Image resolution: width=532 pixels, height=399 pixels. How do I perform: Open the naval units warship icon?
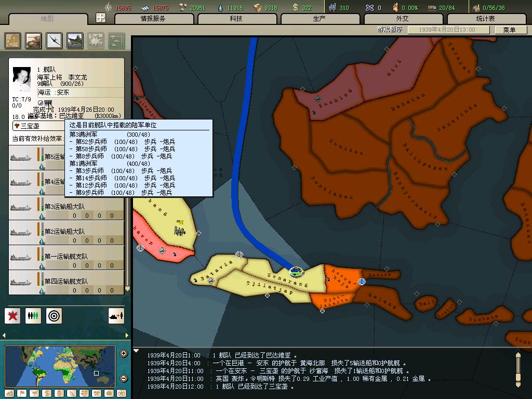click(x=74, y=41)
